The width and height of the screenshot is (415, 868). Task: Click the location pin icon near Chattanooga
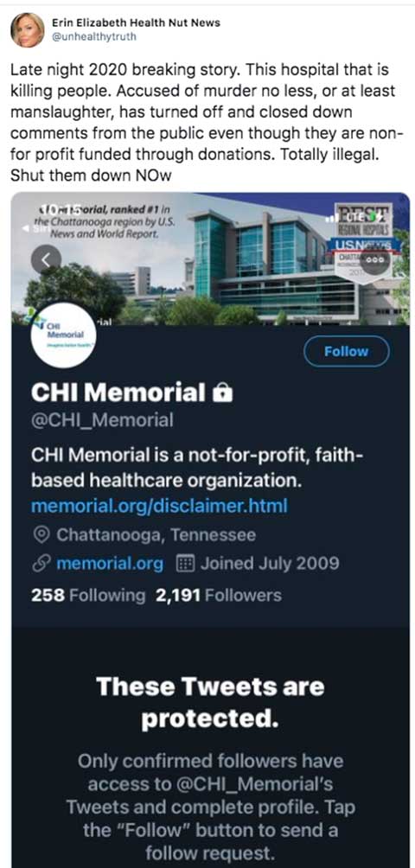click(41, 535)
